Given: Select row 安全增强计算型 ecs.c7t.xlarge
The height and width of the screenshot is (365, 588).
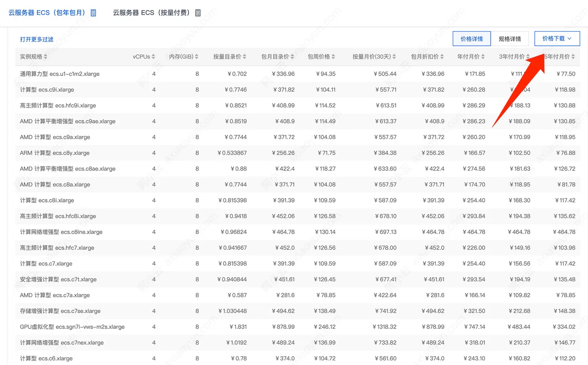Looking at the screenshot, I should pos(297,279).
